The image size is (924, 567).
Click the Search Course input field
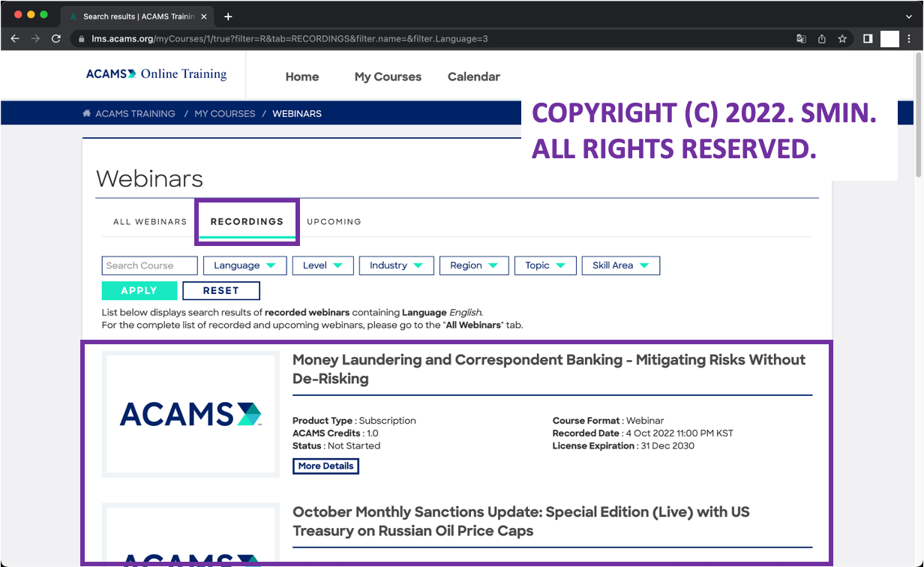[149, 265]
